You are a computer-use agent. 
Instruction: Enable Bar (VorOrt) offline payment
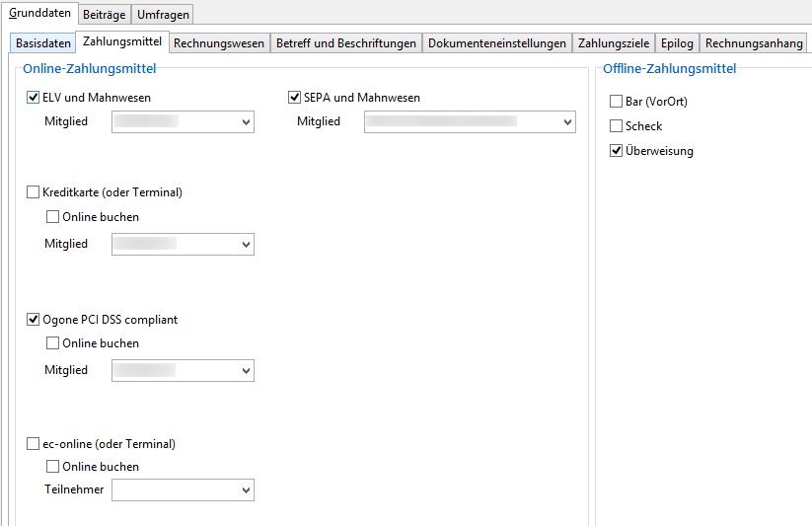click(x=617, y=102)
